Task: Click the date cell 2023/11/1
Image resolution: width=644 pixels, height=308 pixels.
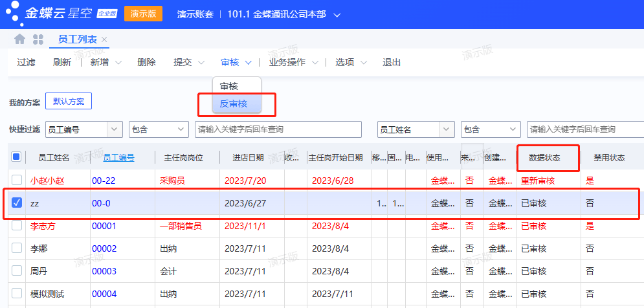Action: pos(246,226)
